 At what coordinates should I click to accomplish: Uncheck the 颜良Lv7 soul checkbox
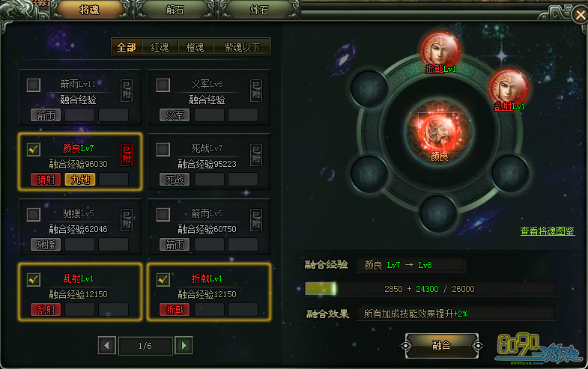pyautogui.click(x=34, y=150)
